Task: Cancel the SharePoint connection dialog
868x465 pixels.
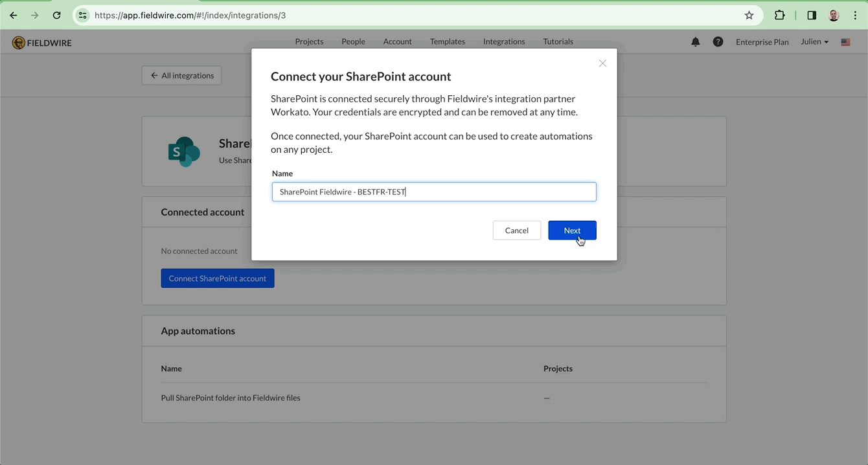Action: coord(516,230)
